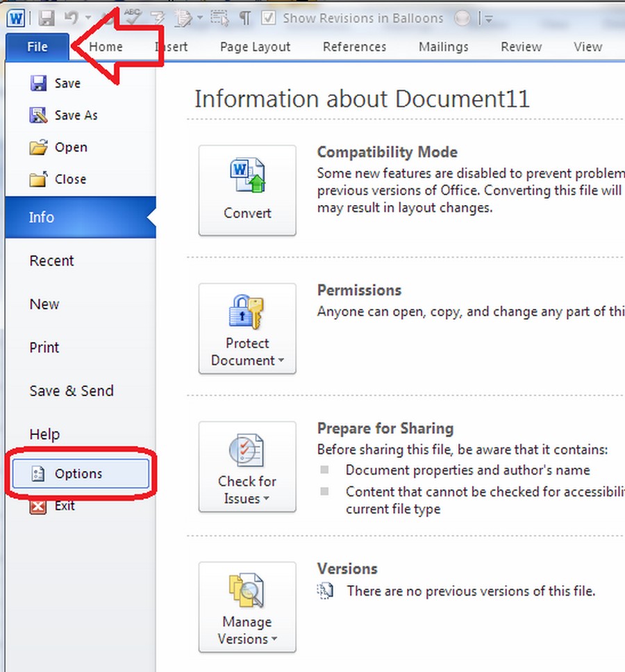Open the View tab
This screenshot has width=625, height=672.
coord(588,47)
